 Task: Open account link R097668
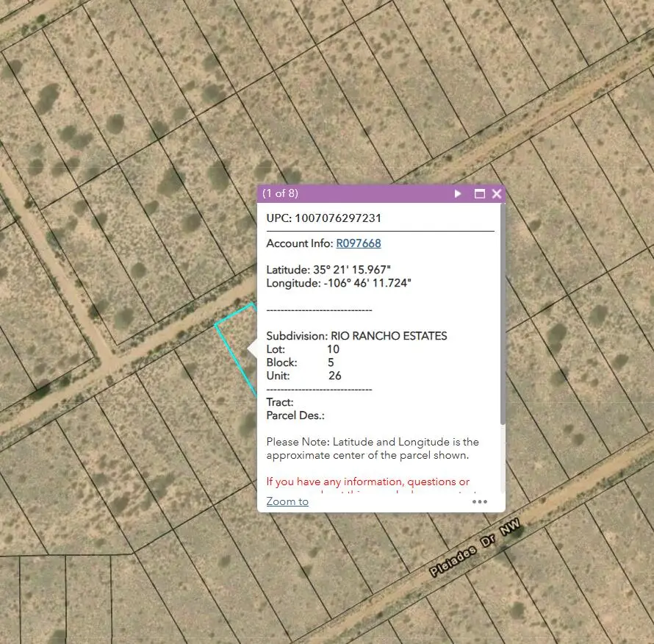click(x=359, y=243)
